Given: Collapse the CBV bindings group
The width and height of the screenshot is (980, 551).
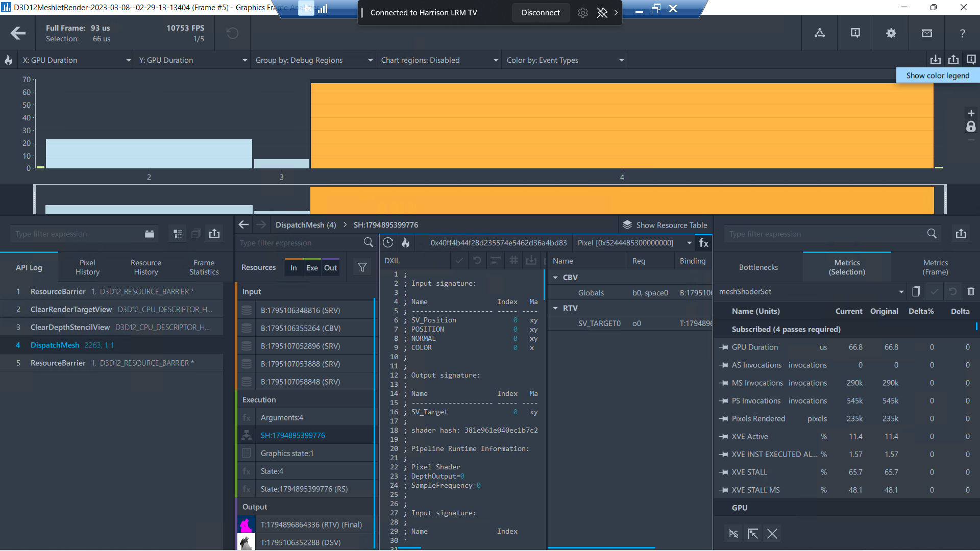Looking at the screenshot, I should [x=556, y=278].
